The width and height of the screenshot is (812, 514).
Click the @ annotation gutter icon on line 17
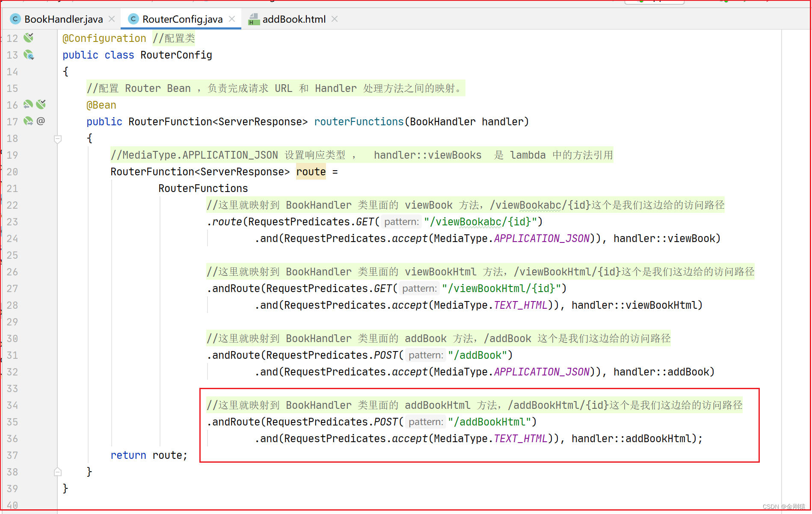point(41,121)
